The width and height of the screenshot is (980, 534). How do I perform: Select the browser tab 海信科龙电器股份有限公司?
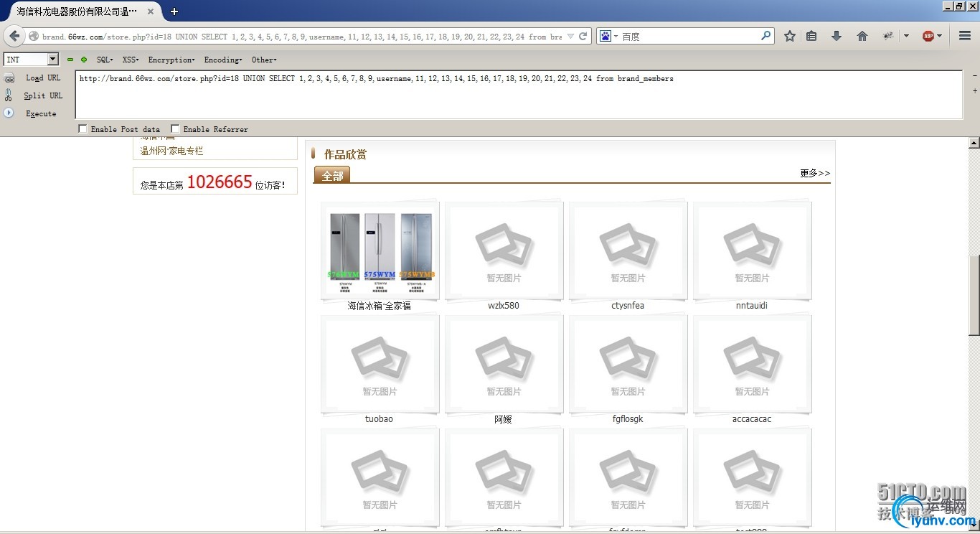coord(86,11)
